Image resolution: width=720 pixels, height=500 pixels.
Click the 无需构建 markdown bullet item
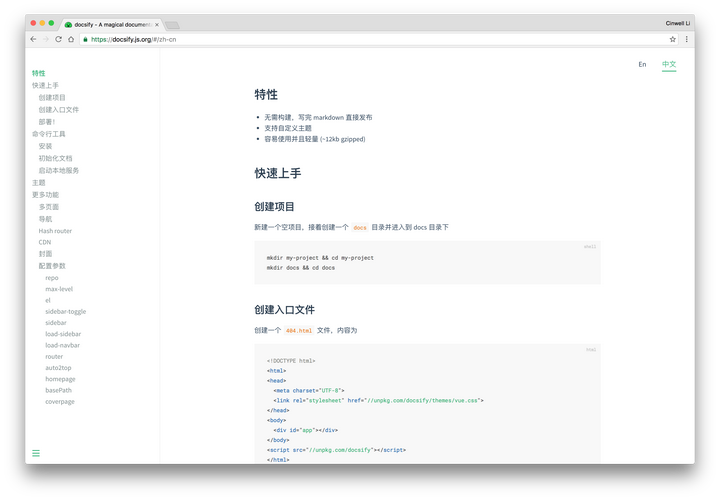pyautogui.click(x=318, y=118)
